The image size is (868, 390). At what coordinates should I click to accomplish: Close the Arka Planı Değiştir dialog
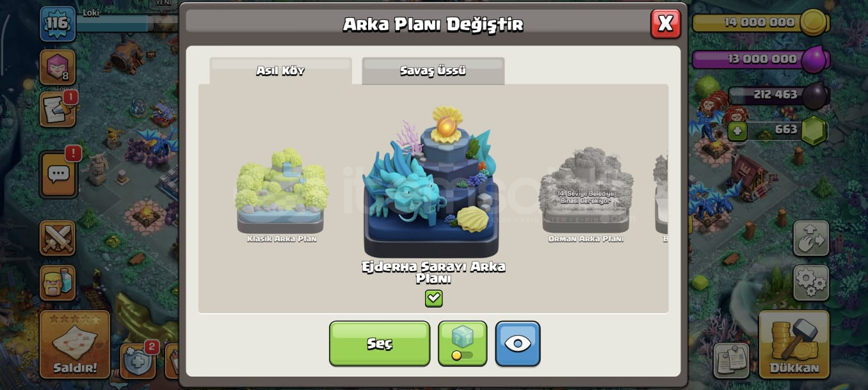(x=665, y=24)
